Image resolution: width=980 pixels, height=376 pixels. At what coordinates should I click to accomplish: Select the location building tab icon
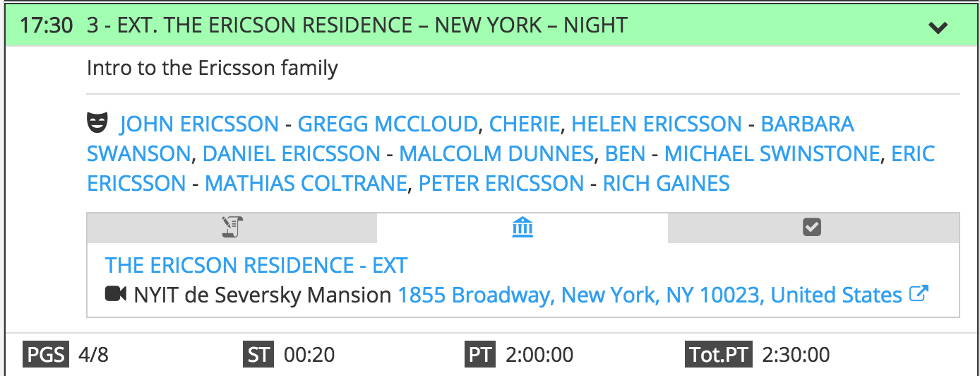point(522,227)
